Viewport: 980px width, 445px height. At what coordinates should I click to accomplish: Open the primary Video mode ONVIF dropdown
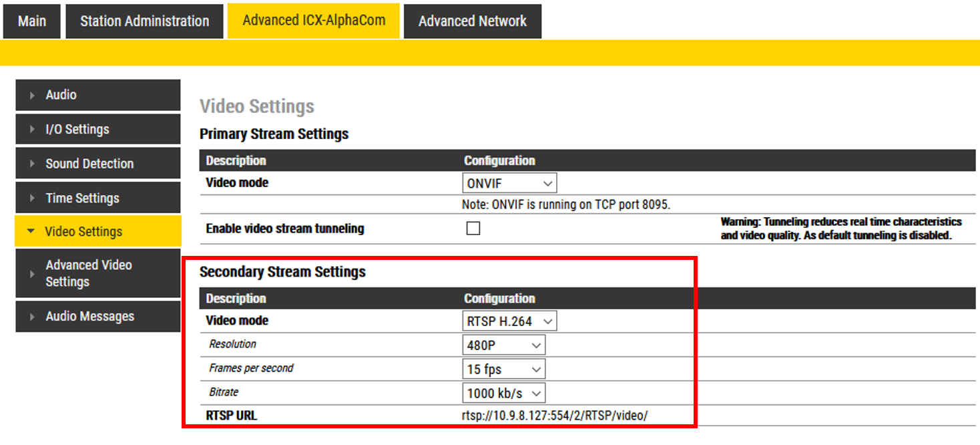point(509,183)
